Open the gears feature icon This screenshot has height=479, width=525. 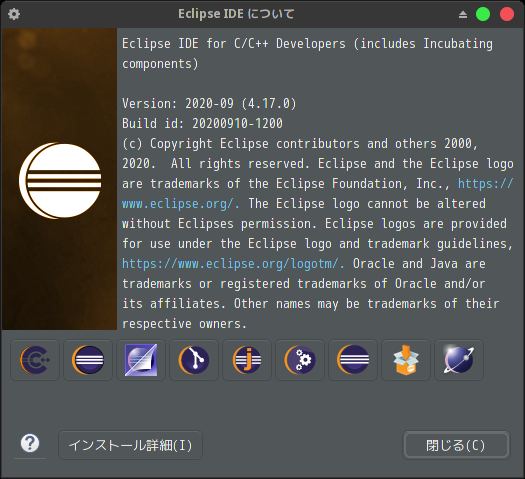point(300,360)
